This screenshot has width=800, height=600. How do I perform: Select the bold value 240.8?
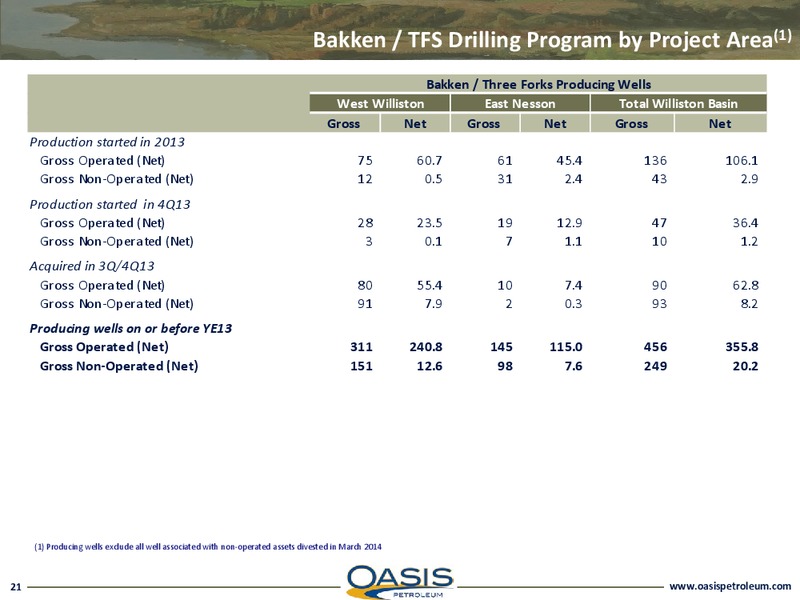click(426, 347)
